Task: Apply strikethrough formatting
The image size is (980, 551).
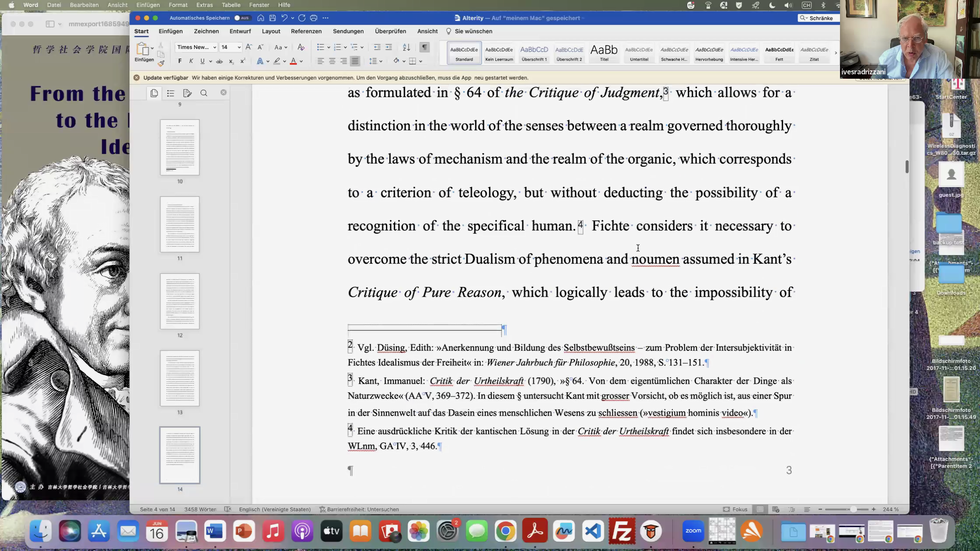Action: (x=219, y=61)
